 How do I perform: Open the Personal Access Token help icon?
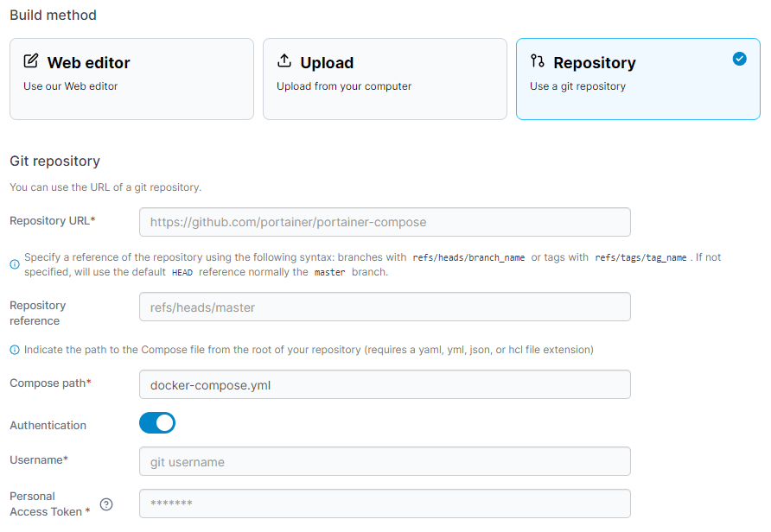tap(105, 504)
